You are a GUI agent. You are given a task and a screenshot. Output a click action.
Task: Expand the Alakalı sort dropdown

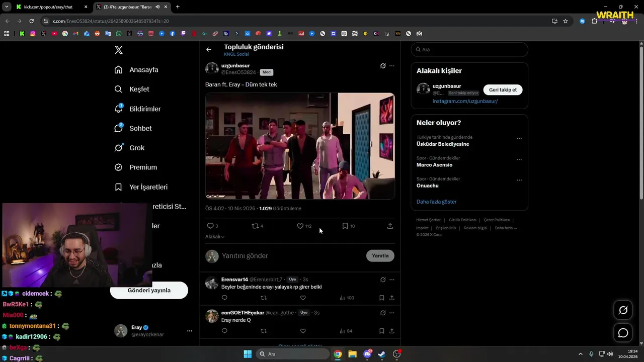pos(215,237)
